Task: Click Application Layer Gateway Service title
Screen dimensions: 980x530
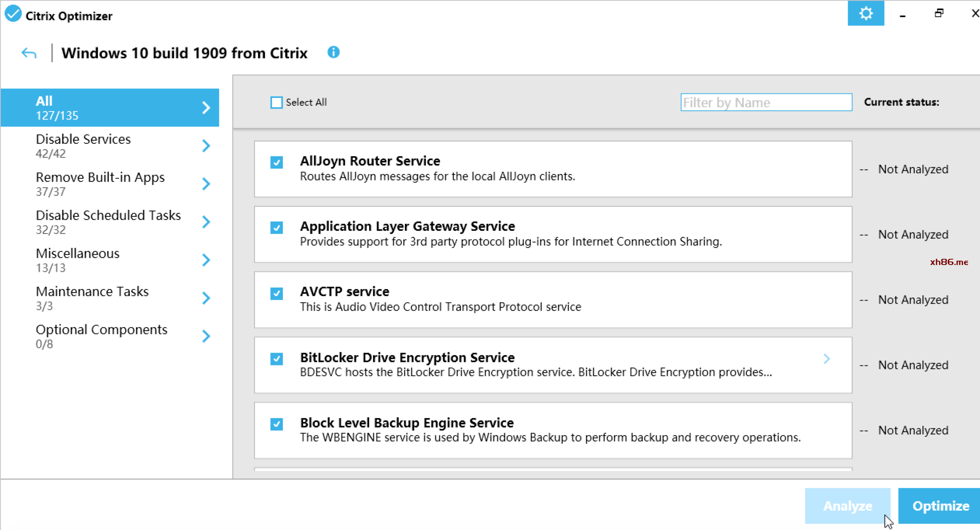Action: tap(408, 226)
